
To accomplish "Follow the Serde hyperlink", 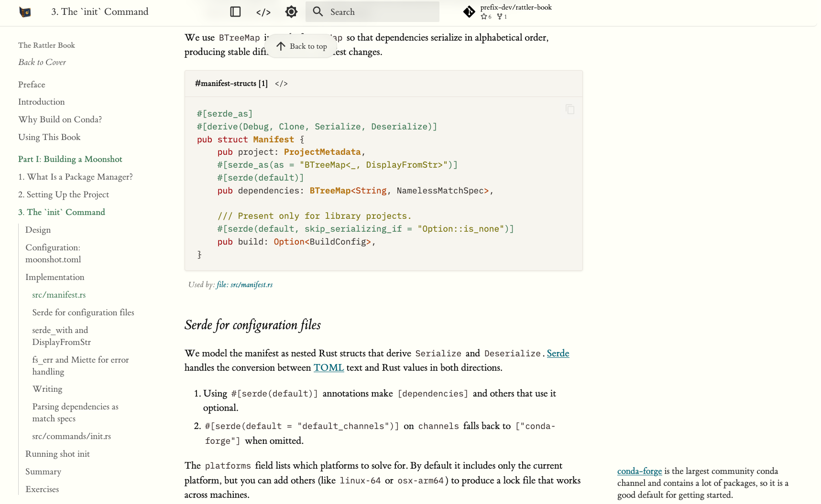I will click(558, 353).
